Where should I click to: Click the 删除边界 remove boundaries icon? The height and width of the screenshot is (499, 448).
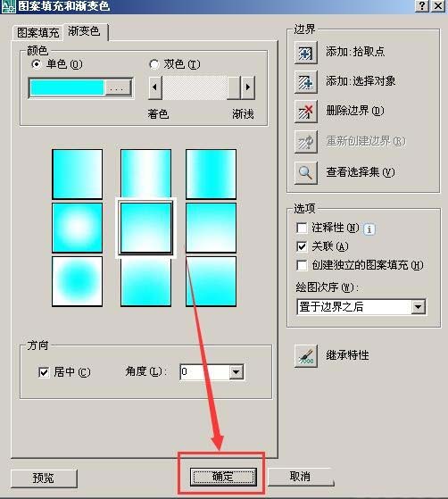click(306, 112)
